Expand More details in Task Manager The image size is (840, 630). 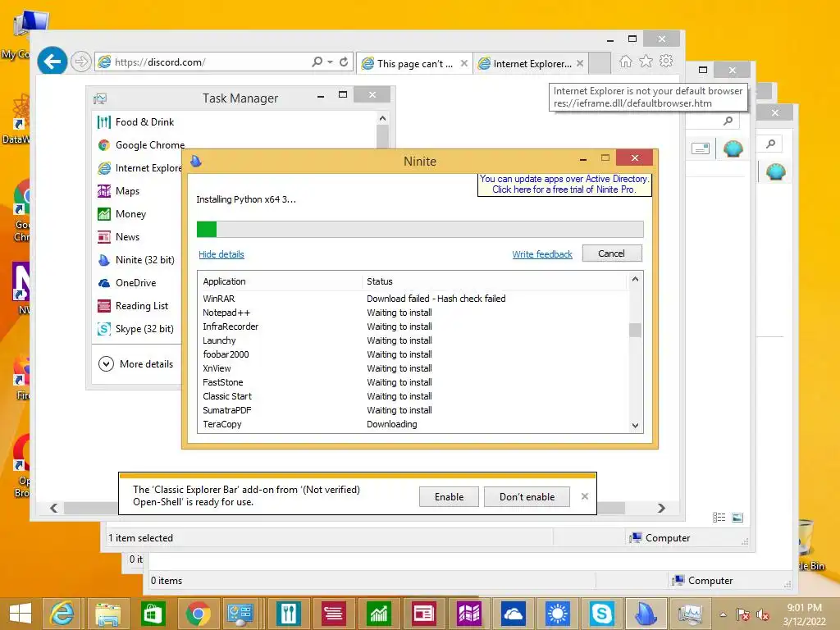(x=136, y=364)
